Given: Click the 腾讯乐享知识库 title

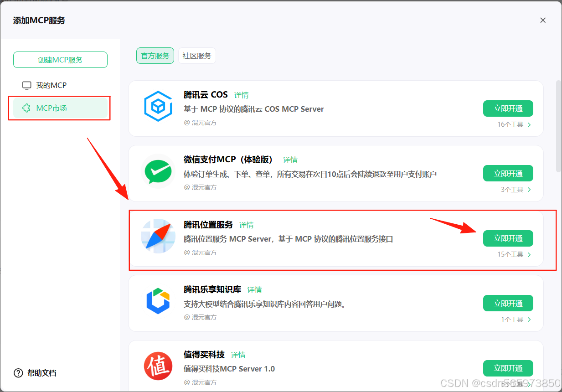Looking at the screenshot, I should click(212, 289).
